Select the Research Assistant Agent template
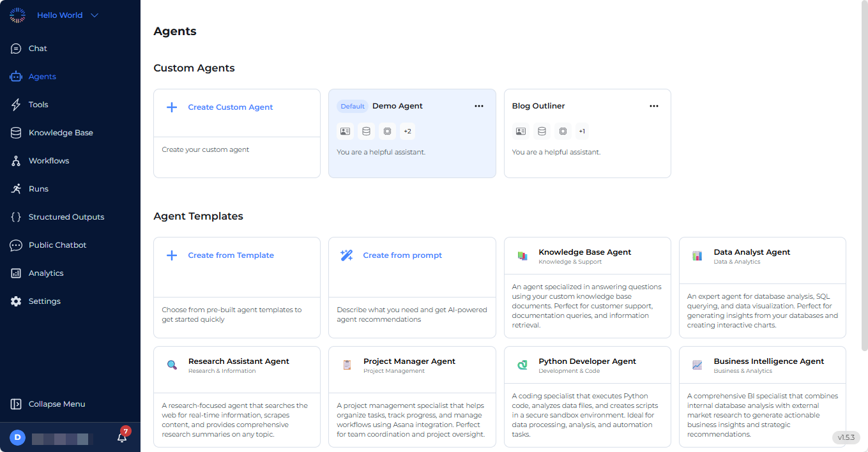This screenshot has height=452, width=868. (x=237, y=396)
